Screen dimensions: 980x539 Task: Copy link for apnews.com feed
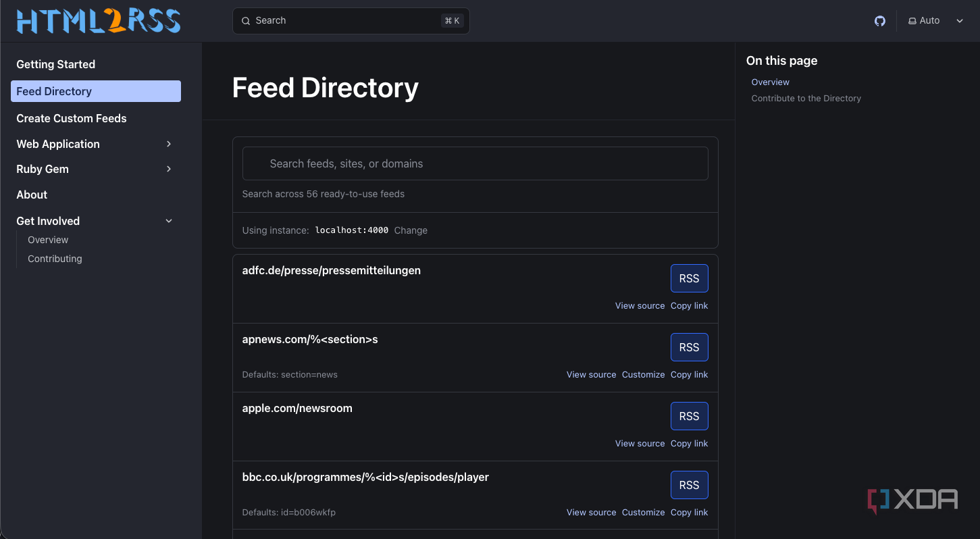click(x=689, y=375)
